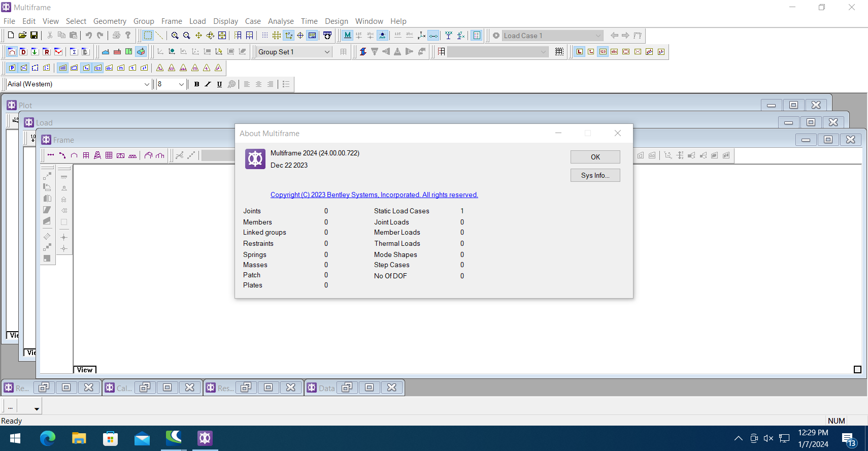Toggle the yellow-framed 123 labels button
The width and height of the screenshot is (868, 451).
coord(603,51)
